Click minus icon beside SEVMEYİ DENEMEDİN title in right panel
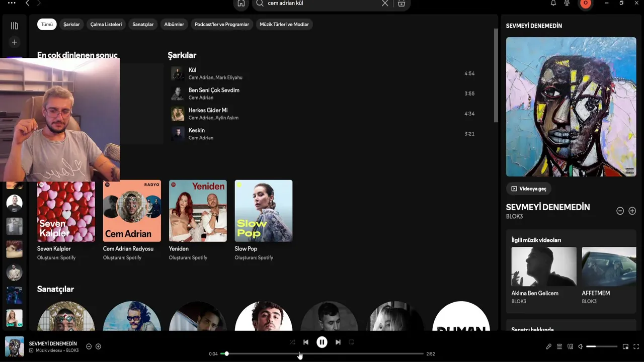The width and height of the screenshot is (644, 362). tap(620, 211)
